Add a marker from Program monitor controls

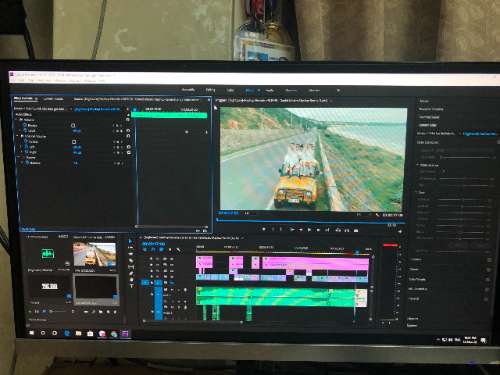[264, 229]
